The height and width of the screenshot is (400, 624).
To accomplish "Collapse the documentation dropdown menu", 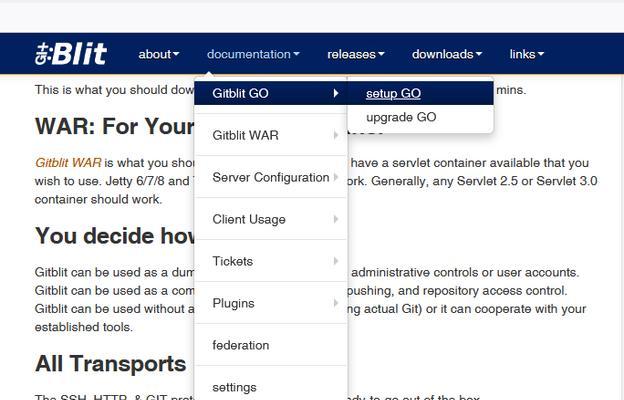I will tap(253, 54).
